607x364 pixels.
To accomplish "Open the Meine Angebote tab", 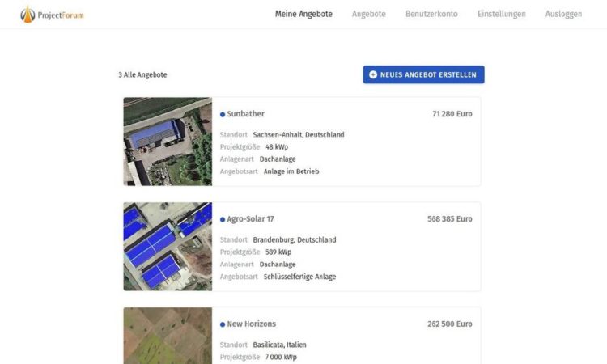I will pos(303,14).
